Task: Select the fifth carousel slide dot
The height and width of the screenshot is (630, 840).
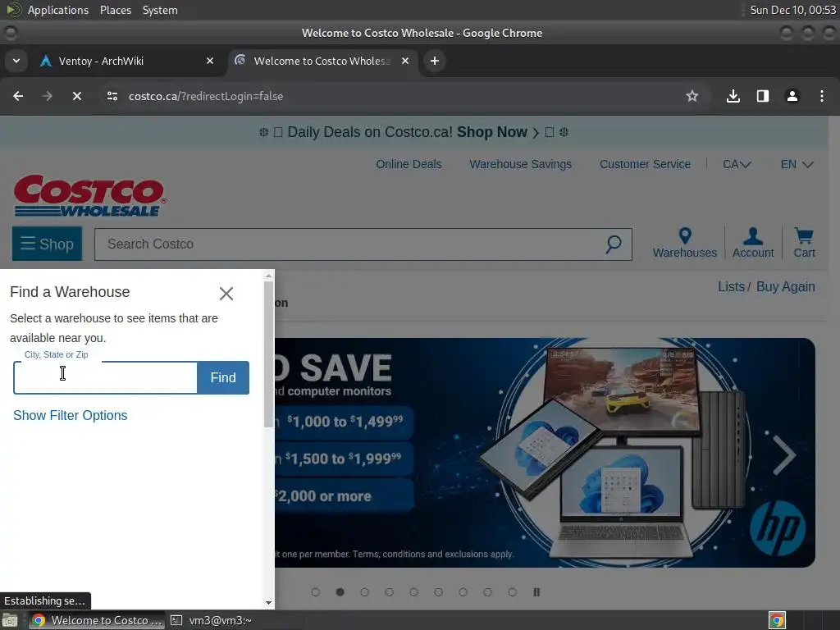Action: 413,592
